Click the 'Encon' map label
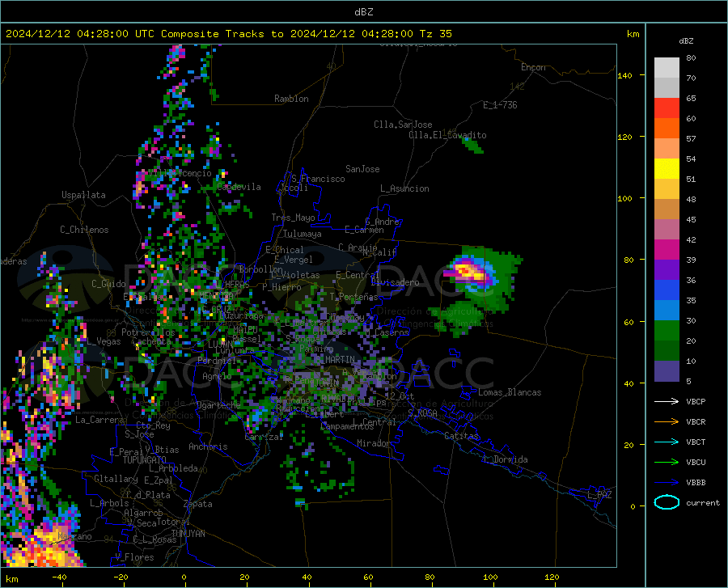 (533, 67)
